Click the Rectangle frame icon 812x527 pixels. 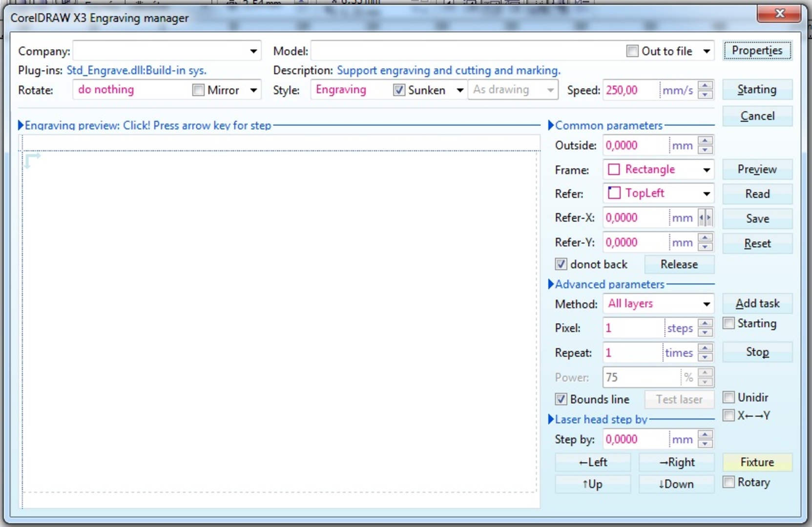tap(614, 169)
